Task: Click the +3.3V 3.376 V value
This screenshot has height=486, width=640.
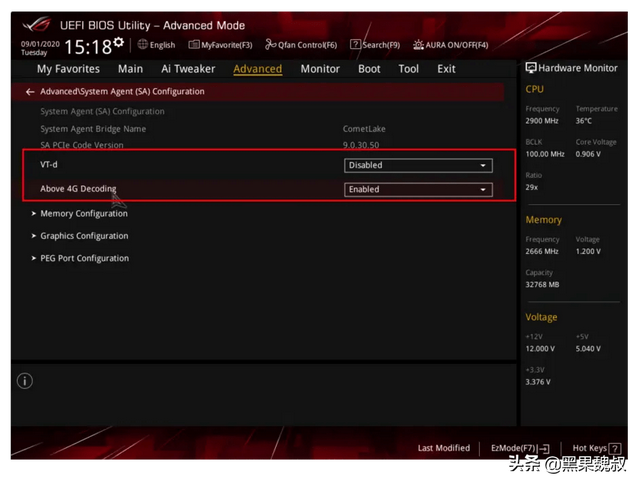Action: (x=538, y=382)
